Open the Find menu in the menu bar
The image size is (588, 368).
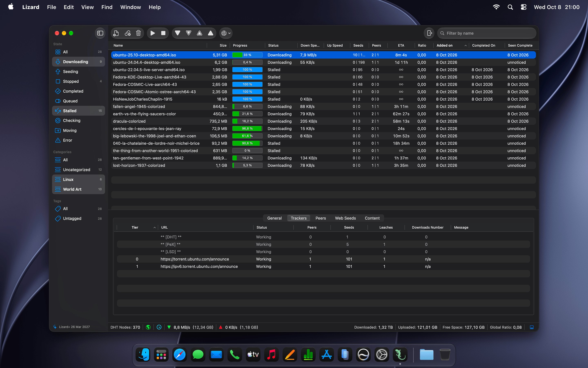107,7
